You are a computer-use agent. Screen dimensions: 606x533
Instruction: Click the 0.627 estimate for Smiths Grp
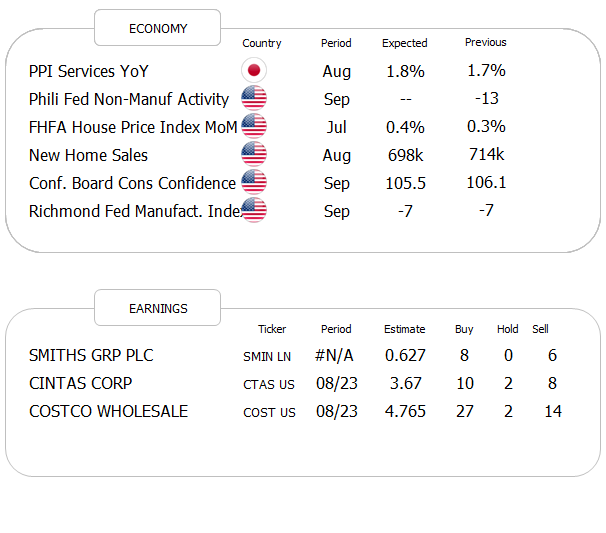(x=405, y=355)
